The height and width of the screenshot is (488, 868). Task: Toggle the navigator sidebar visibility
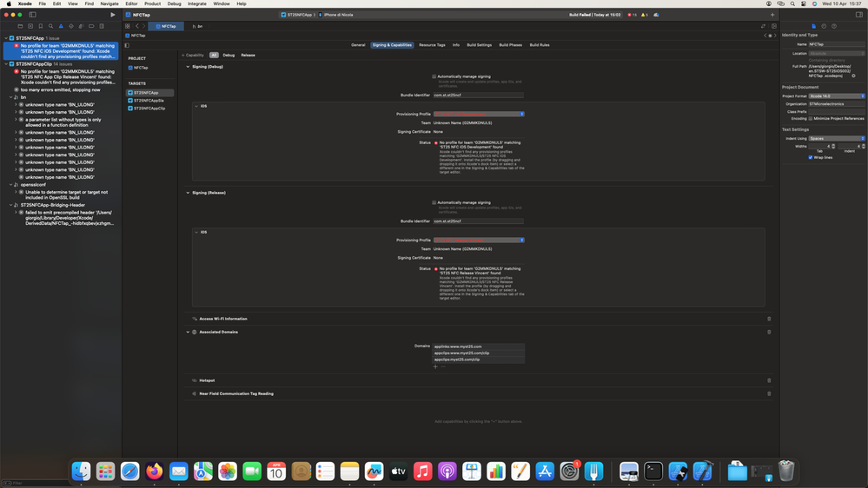pyautogui.click(x=33, y=15)
